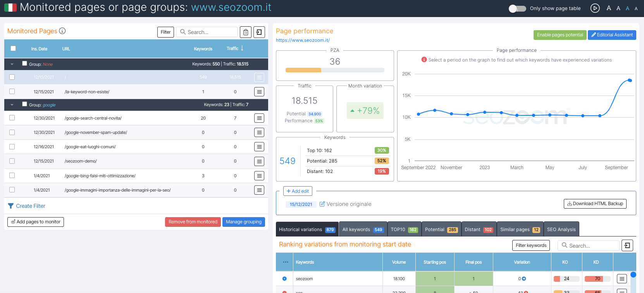Open row menu for /google-november-spam-update/
Image resolution: width=644 pixels, height=293 pixels.
click(259, 132)
